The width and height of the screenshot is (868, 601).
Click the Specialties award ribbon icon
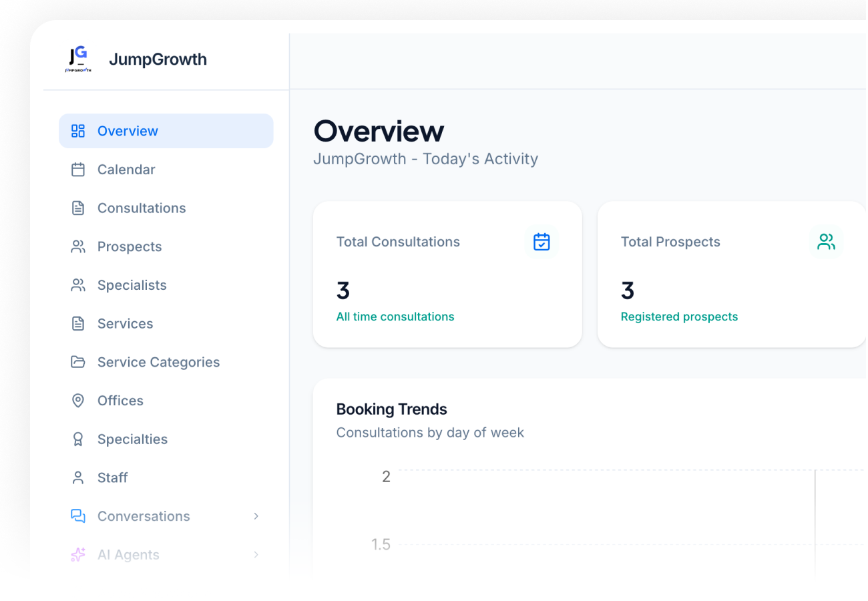point(78,439)
